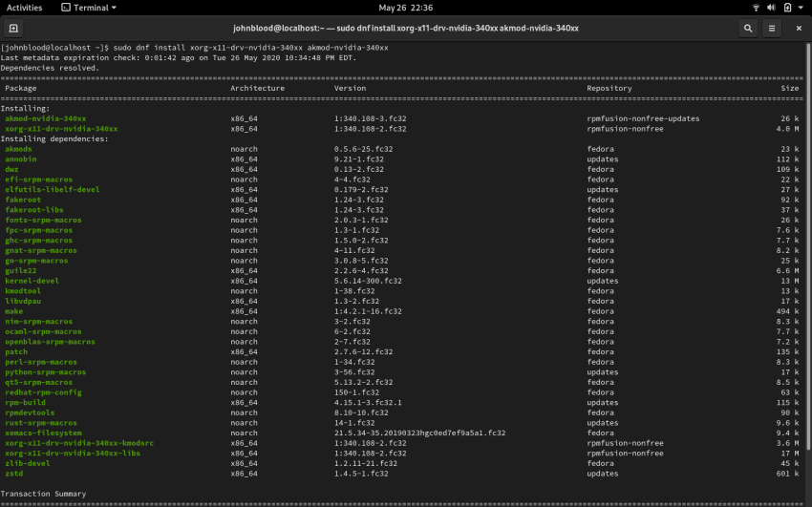The image size is (812, 507).
Task: Open the Activities overview
Action: click(x=24, y=8)
